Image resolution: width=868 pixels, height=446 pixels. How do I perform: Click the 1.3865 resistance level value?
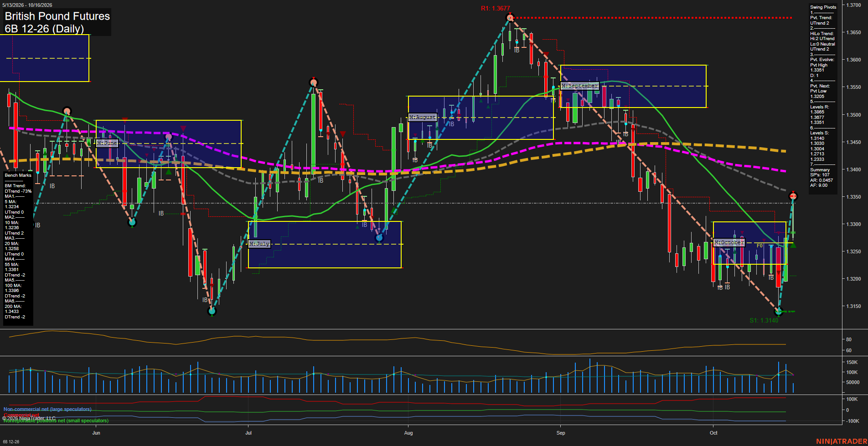pyautogui.click(x=817, y=112)
